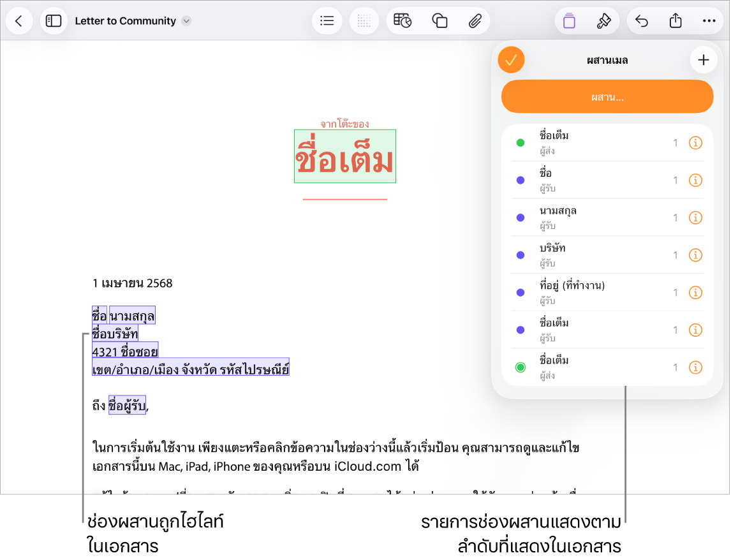The height and width of the screenshot is (560, 731).
Task: Insert a table or chart icon
Action: [x=402, y=21]
